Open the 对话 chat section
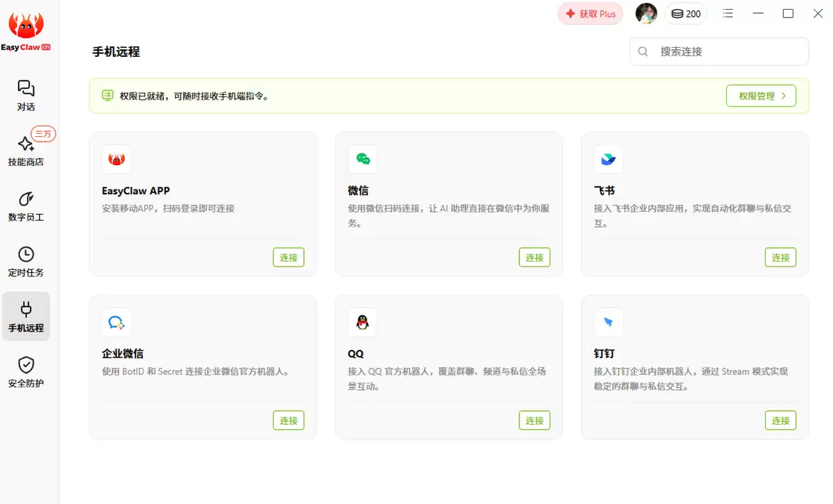The width and height of the screenshot is (833, 504). point(26,96)
